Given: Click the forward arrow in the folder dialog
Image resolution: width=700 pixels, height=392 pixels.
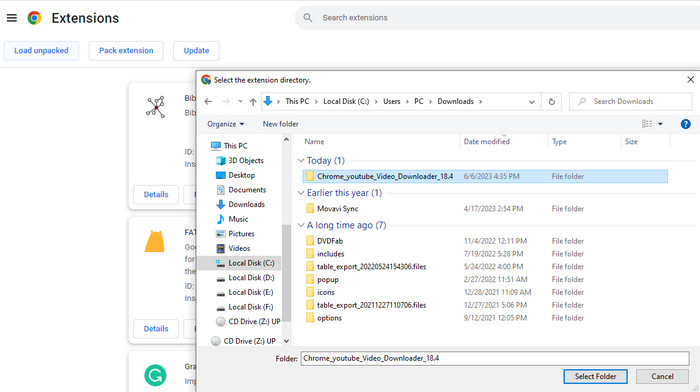Looking at the screenshot, I should coord(226,101).
